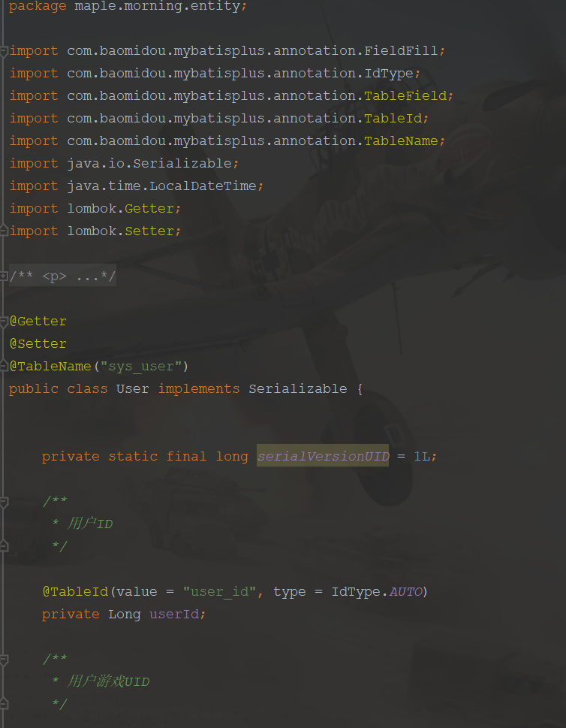Click the collapsed "/** <p> ...*/" placeholder text

[62, 276]
